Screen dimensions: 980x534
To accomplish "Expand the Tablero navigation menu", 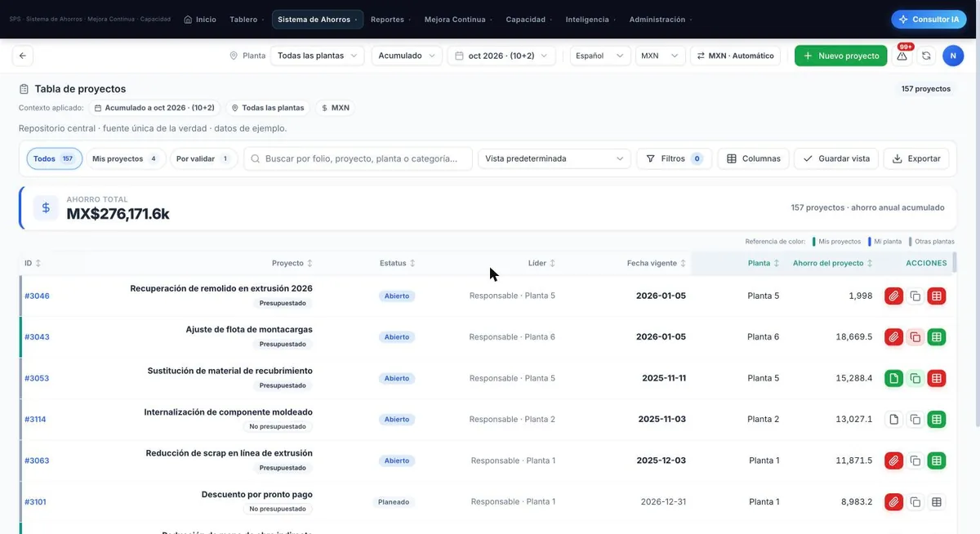I will click(x=247, y=20).
